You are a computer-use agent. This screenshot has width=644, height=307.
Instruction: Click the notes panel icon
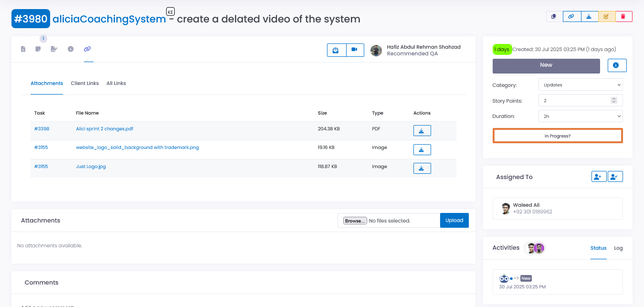coord(38,48)
